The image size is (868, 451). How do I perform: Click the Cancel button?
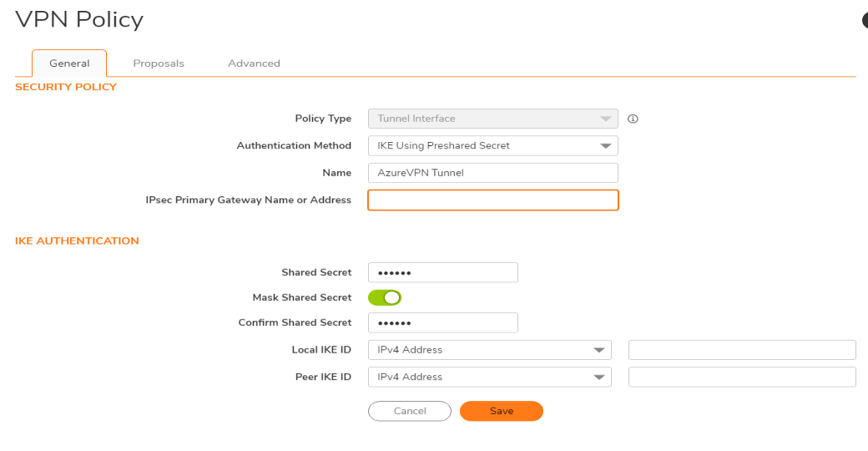[410, 411]
